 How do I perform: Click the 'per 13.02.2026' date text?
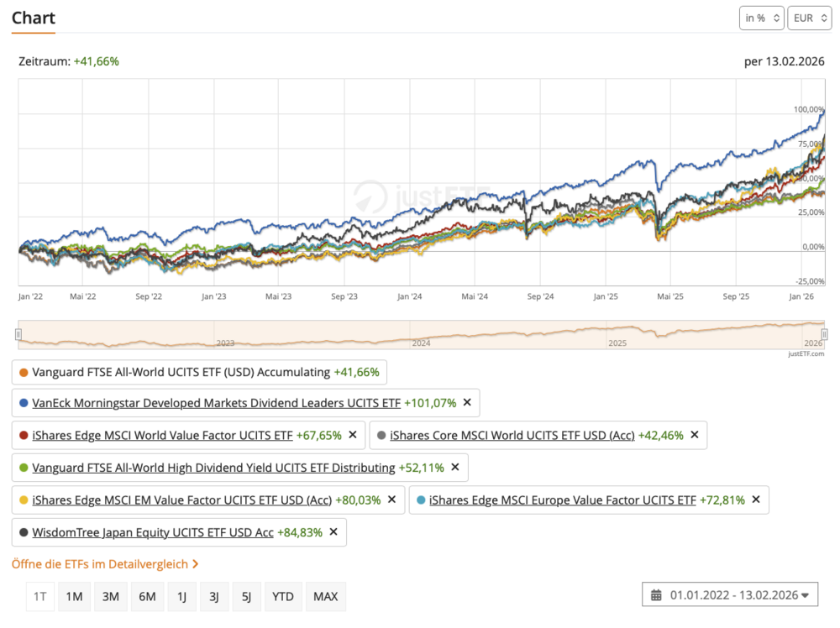(785, 61)
